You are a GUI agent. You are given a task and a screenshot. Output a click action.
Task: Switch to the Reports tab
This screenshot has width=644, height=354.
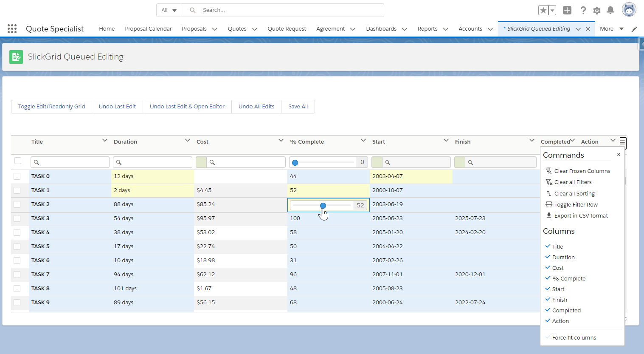[x=427, y=29]
